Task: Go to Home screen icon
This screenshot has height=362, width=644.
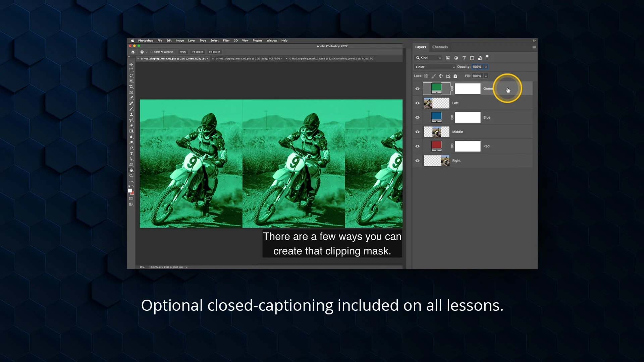Action: (x=133, y=52)
